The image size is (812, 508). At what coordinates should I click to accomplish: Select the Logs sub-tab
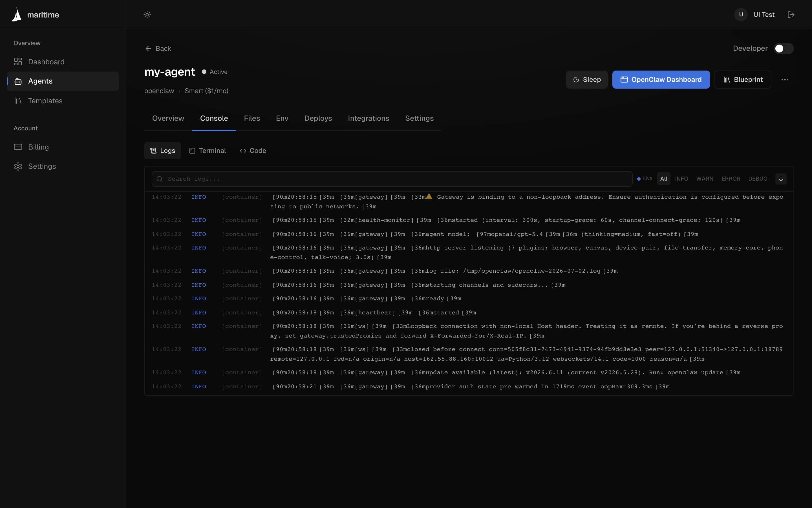tap(163, 150)
